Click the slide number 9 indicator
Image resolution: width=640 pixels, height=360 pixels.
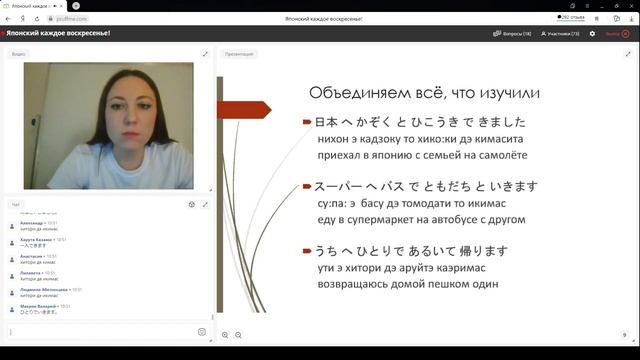[x=624, y=335]
